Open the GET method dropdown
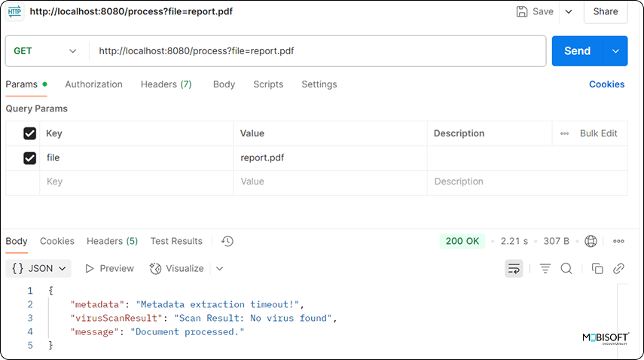The width and height of the screenshot is (644, 360). pos(45,51)
